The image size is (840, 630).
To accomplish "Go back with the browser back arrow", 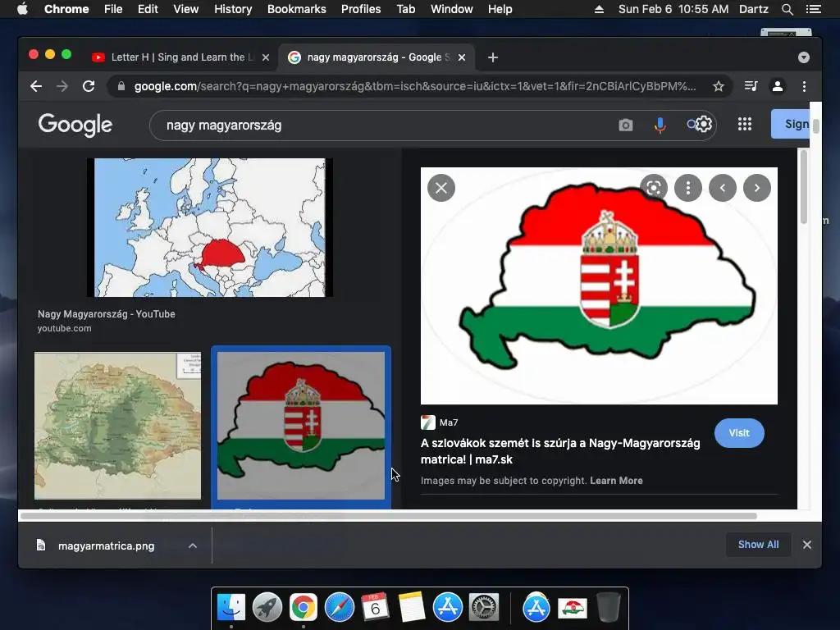I will point(36,86).
